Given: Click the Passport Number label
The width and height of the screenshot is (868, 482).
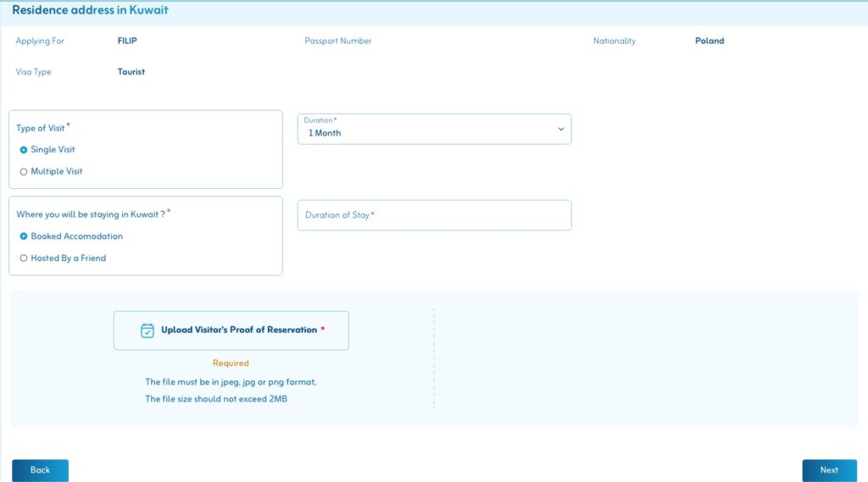Looking at the screenshot, I should click(337, 41).
